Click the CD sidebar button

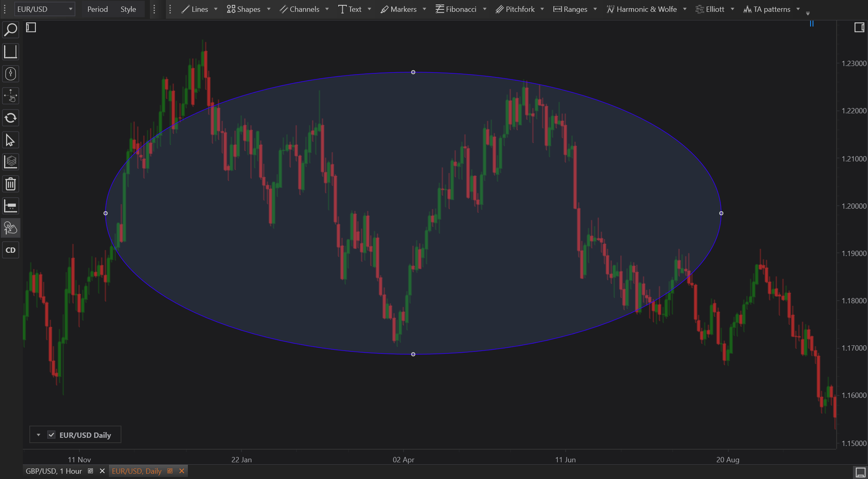click(11, 250)
